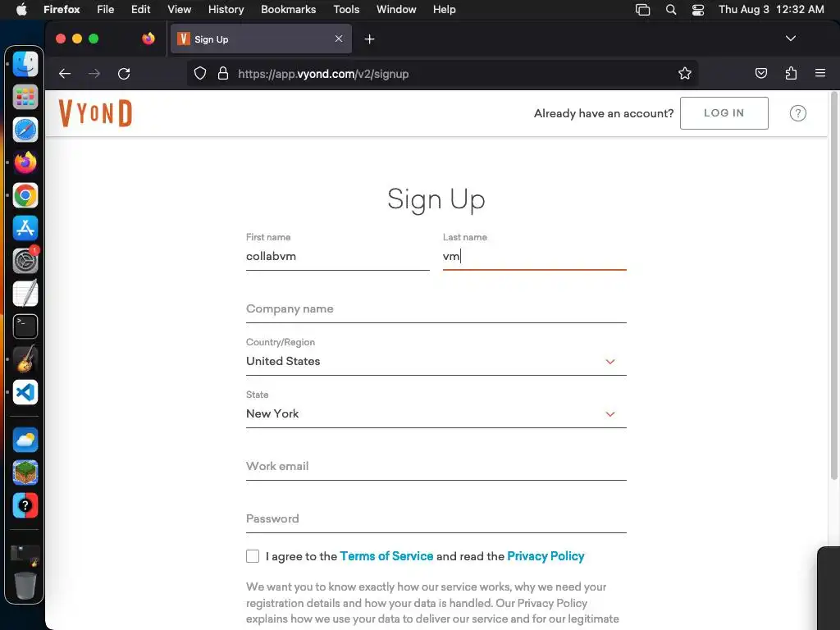Open the list all tabs chevron
The height and width of the screenshot is (630, 840).
click(791, 39)
